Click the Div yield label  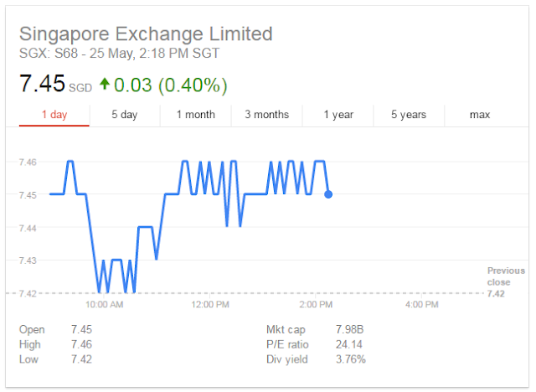(287, 360)
